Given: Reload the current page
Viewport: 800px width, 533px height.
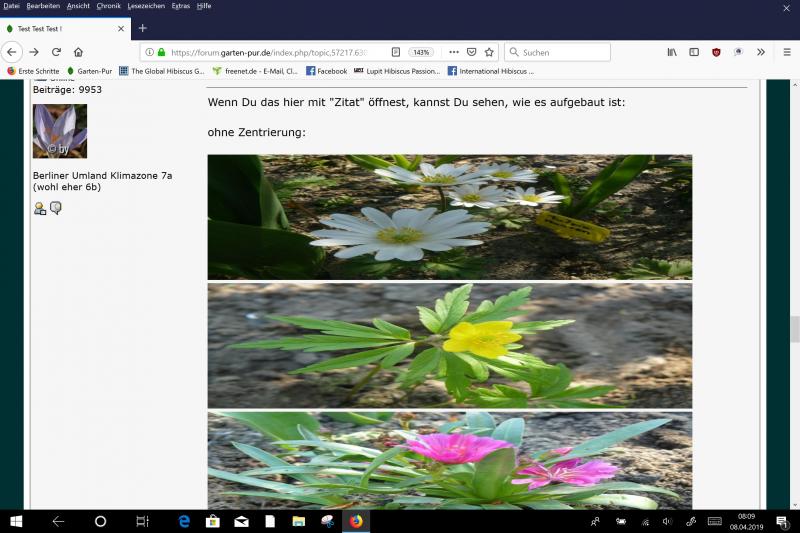Looking at the screenshot, I should (x=56, y=52).
